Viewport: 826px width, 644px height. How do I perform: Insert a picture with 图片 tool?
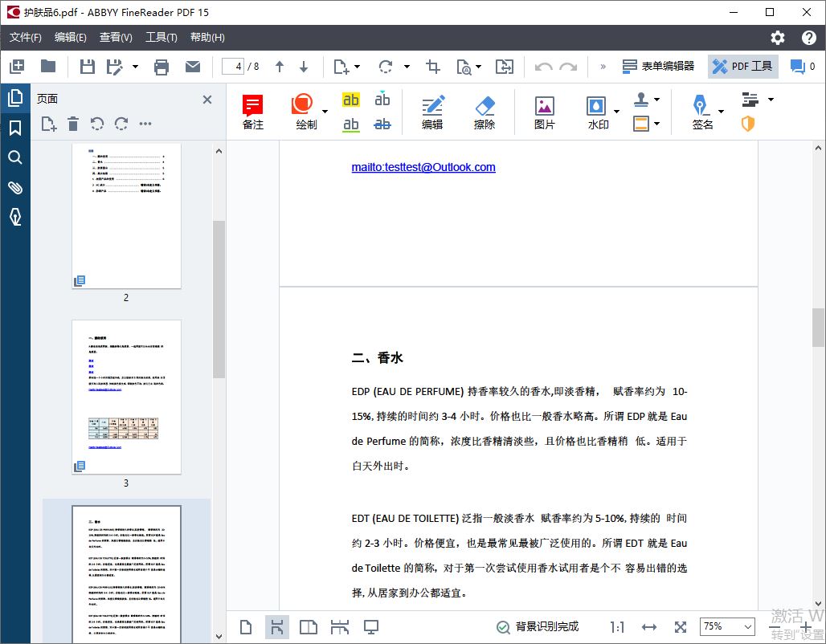coord(544,112)
